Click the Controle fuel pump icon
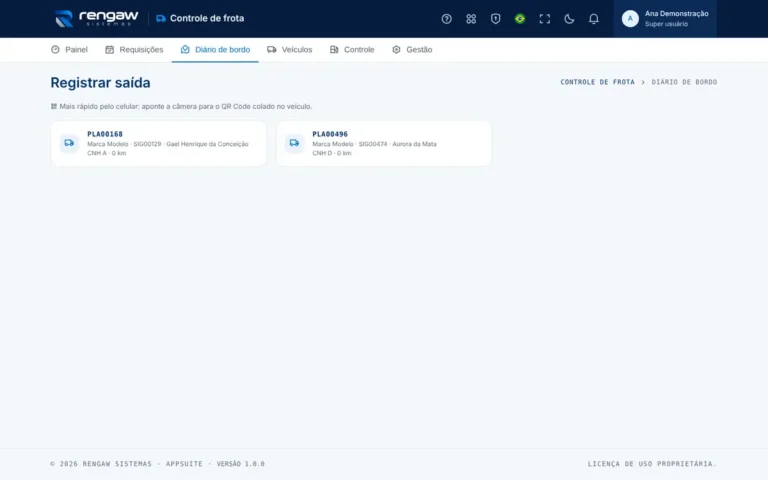The width and height of the screenshot is (768, 480). pyautogui.click(x=334, y=49)
